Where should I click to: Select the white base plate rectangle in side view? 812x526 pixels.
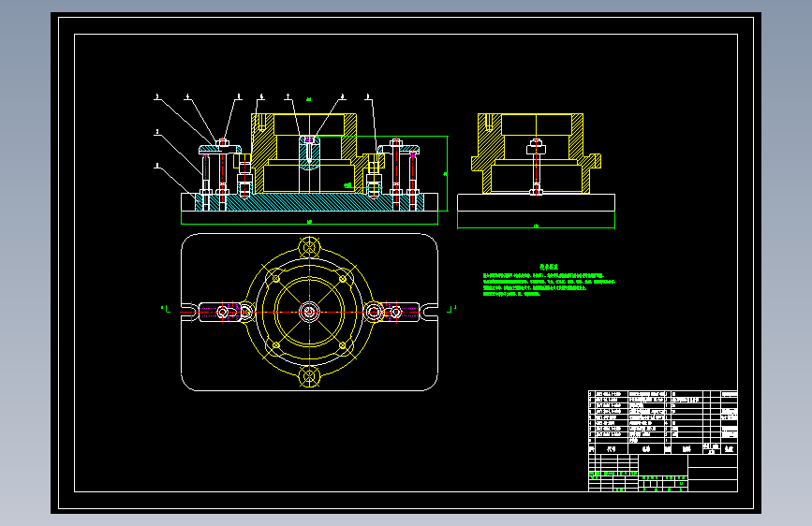coord(536,202)
